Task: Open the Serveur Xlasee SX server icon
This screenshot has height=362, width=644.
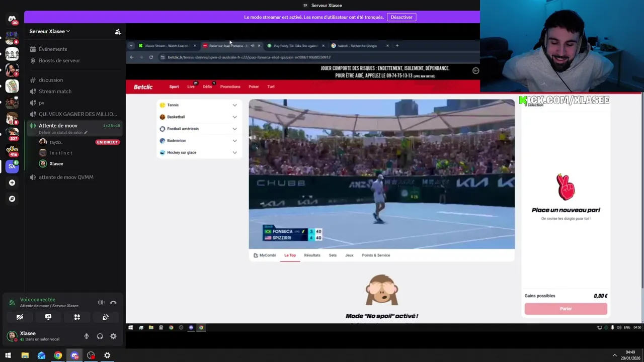Action: [x=12, y=166]
